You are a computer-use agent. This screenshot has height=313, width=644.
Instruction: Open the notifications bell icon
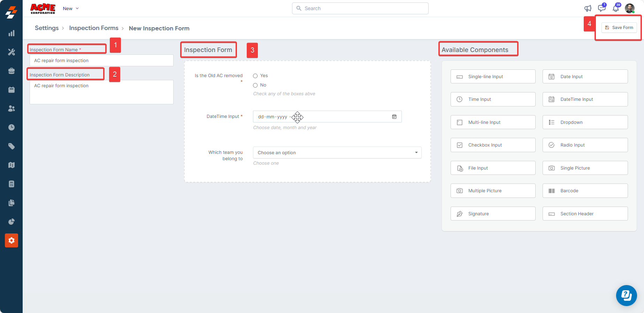(616, 8)
